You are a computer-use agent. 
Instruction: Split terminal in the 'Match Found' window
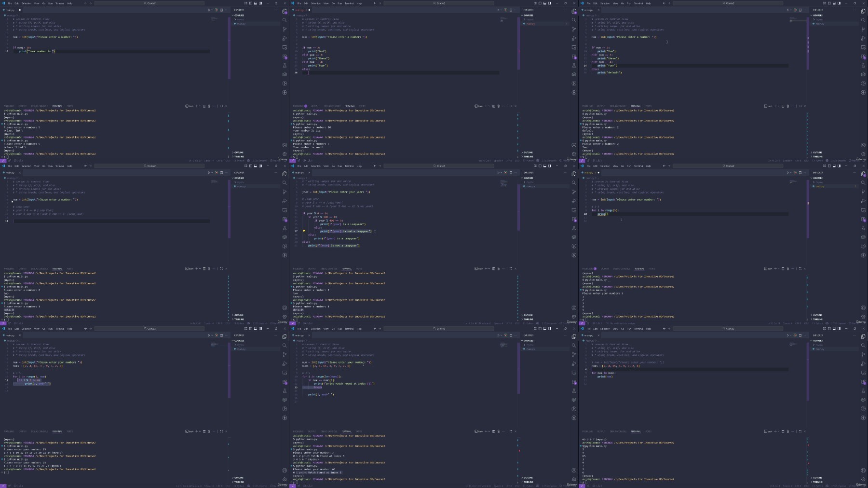coord(493,432)
